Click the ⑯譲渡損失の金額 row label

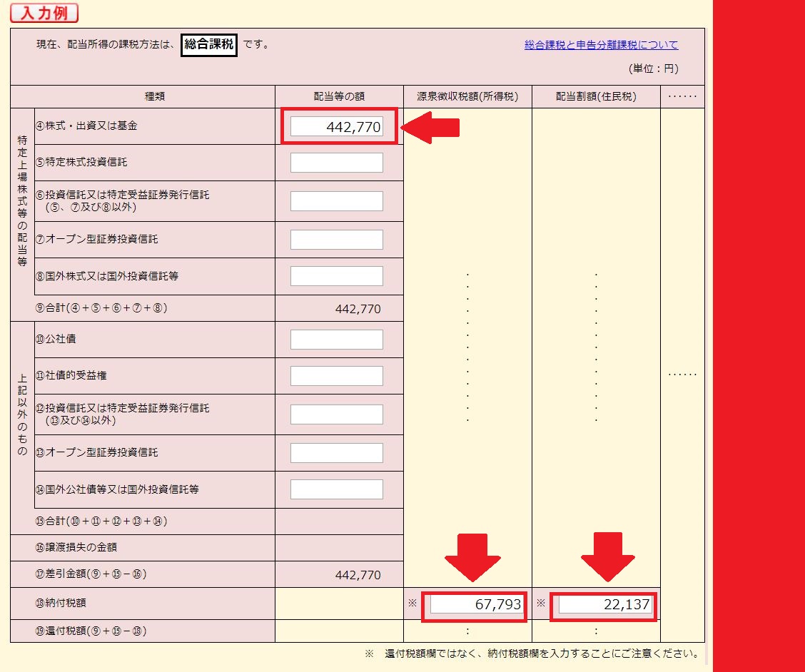[x=76, y=547]
